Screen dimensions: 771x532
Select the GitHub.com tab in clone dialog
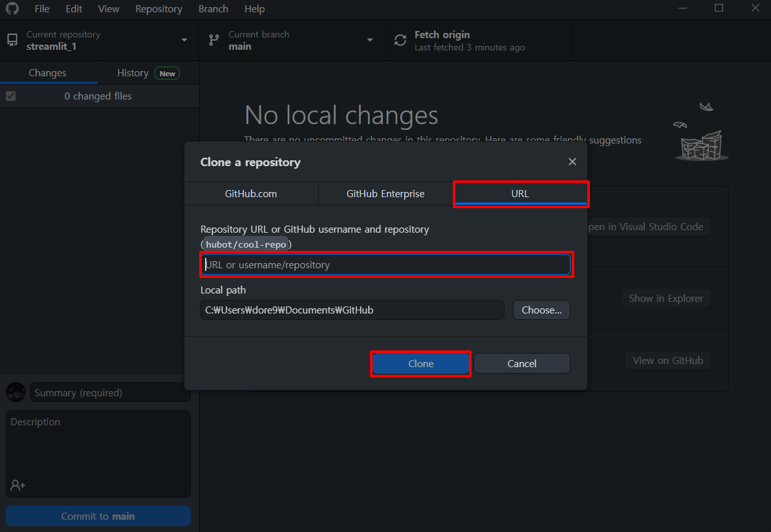coord(251,193)
